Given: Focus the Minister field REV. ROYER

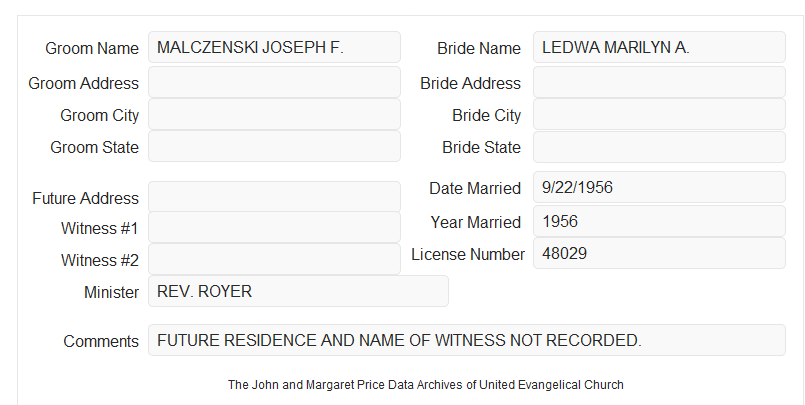Looking at the screenshot, I should coord(298,291).
